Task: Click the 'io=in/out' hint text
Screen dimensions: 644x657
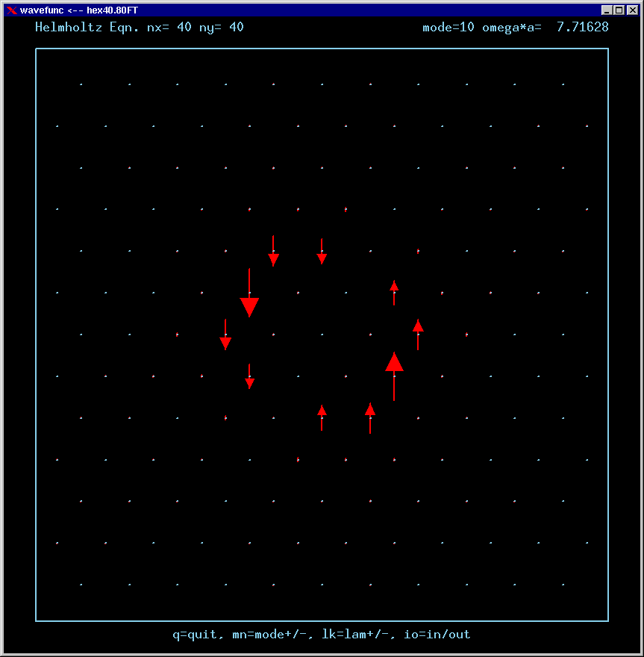Action: click(x=437, y=635)
